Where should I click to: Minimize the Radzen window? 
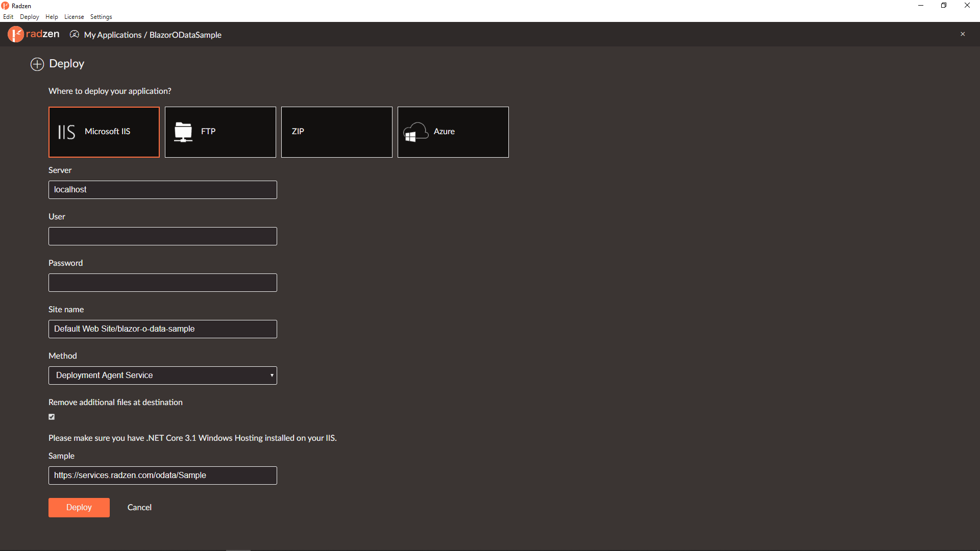point(921,6)
